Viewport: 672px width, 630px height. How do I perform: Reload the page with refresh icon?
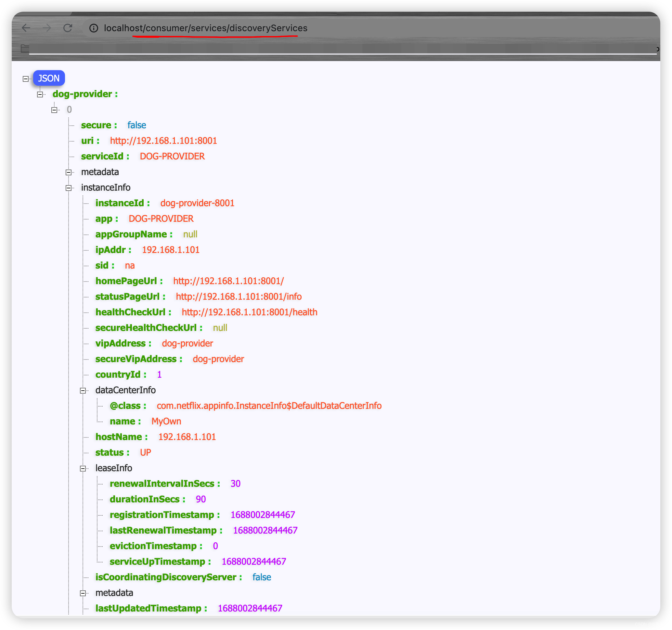coord(68,28)
